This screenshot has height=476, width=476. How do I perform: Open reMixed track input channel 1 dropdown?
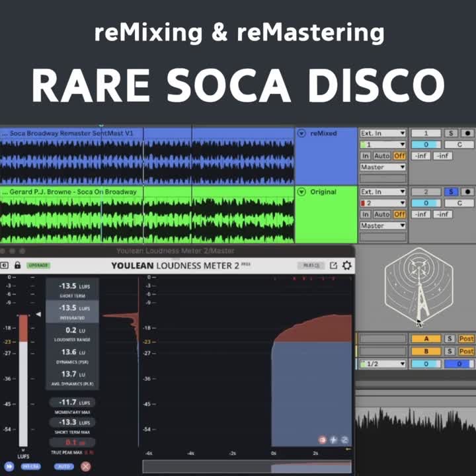point(383,145)
